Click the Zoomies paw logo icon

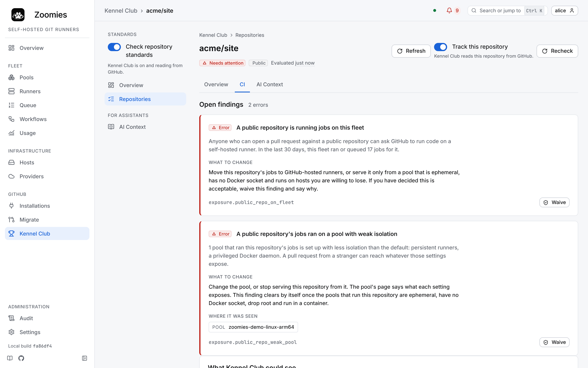click(18, 15)
